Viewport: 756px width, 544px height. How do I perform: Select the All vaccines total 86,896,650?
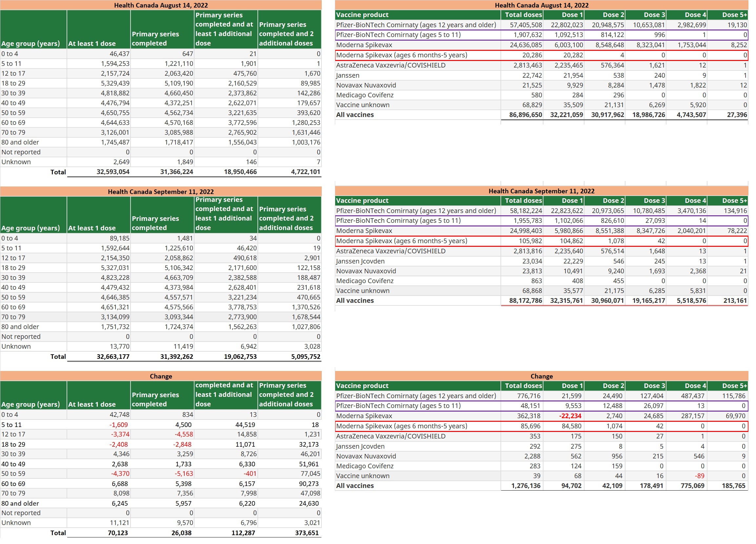pos(522,115)
